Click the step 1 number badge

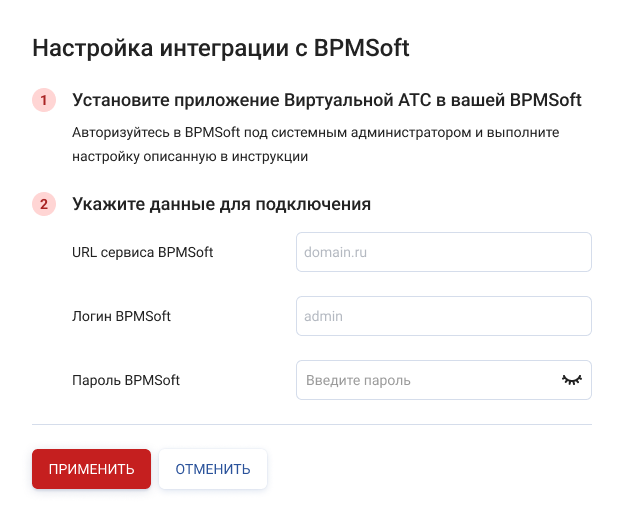click(x=43, y=101)
